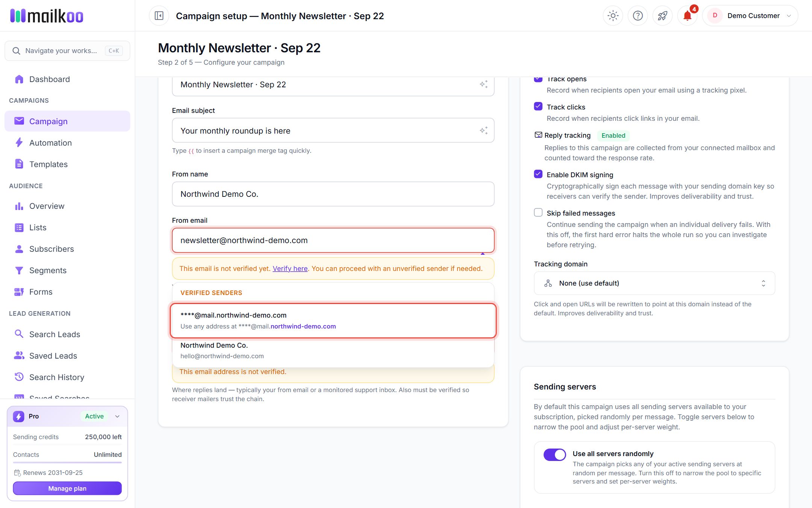Viewport: 812px width, 508px height.
Task: Expand the Pro plan chevron
Action: [117, 416]
